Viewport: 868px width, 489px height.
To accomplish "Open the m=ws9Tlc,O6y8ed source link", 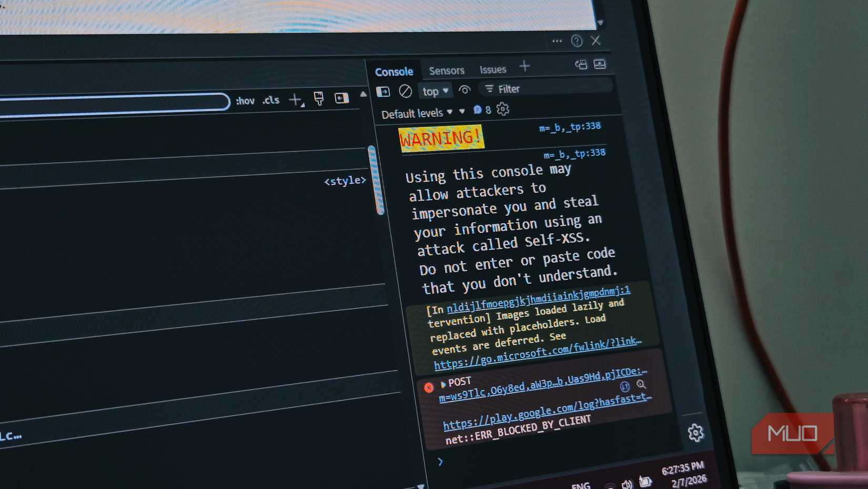I will (x=542, y=385).
